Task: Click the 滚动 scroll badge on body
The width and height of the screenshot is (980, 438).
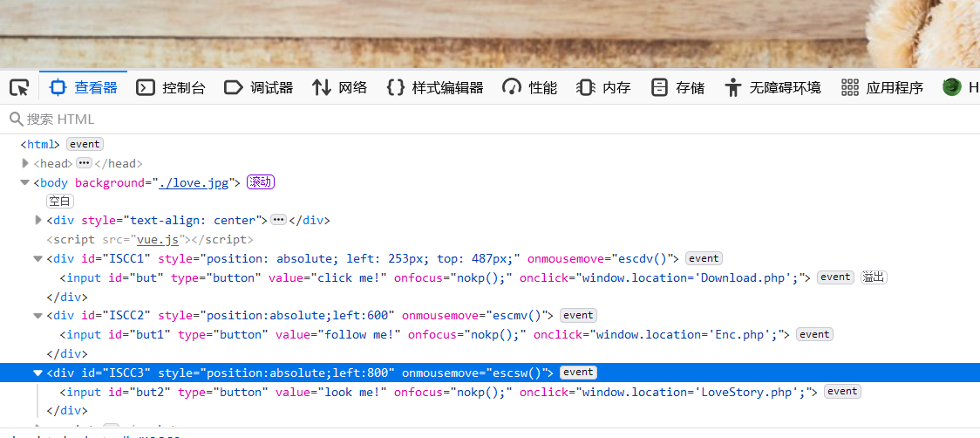Action: [261, 182]
